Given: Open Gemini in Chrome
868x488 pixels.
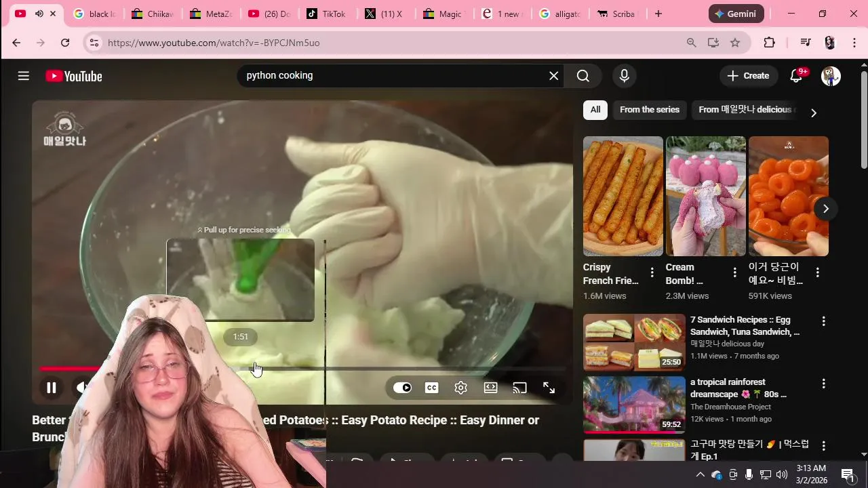Looking at the screenshot, I should coord(736,14).
